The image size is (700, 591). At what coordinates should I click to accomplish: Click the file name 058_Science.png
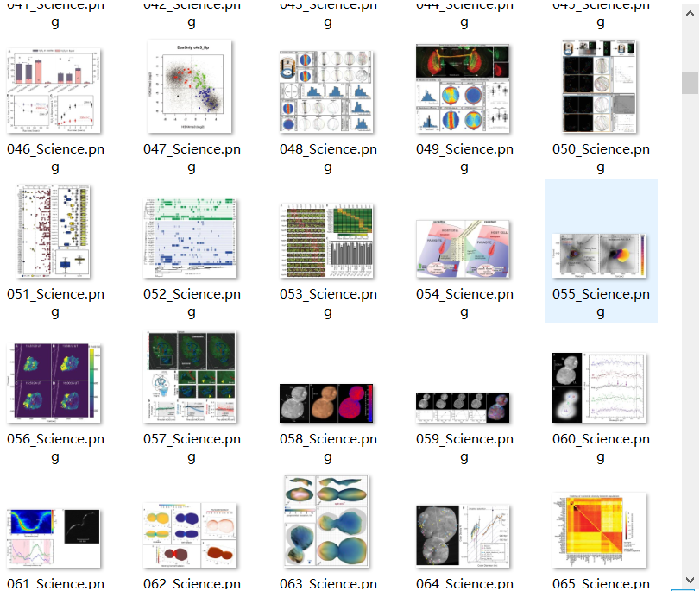tap(328, 447)
